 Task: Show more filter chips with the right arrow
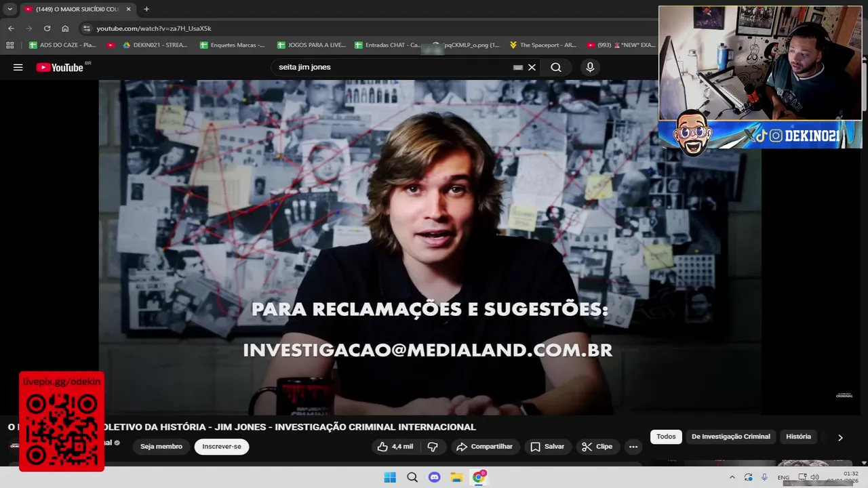point(840,437)
